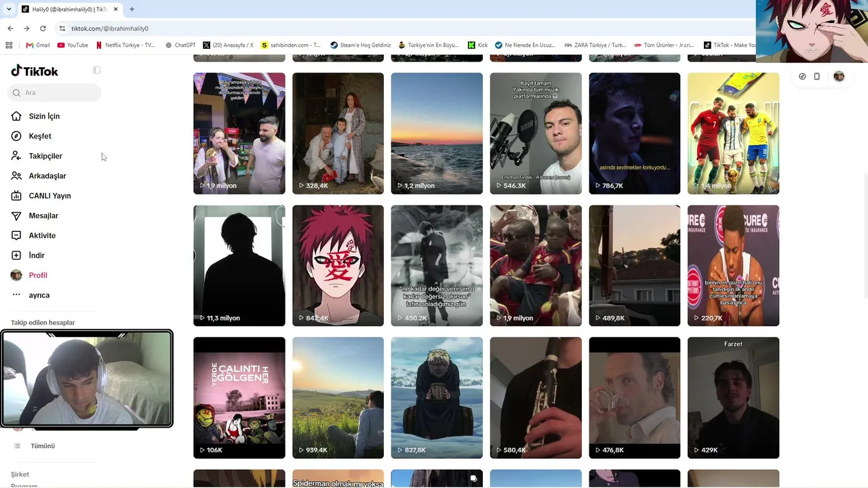Open the tab search dropdown
868x488 pixels.
tap(9, 9)
